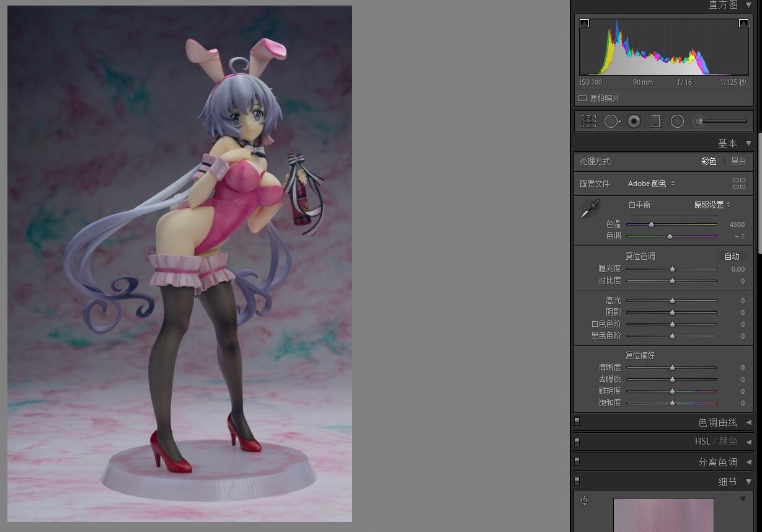Check the 原始照片 checkbox

point(582,99)
